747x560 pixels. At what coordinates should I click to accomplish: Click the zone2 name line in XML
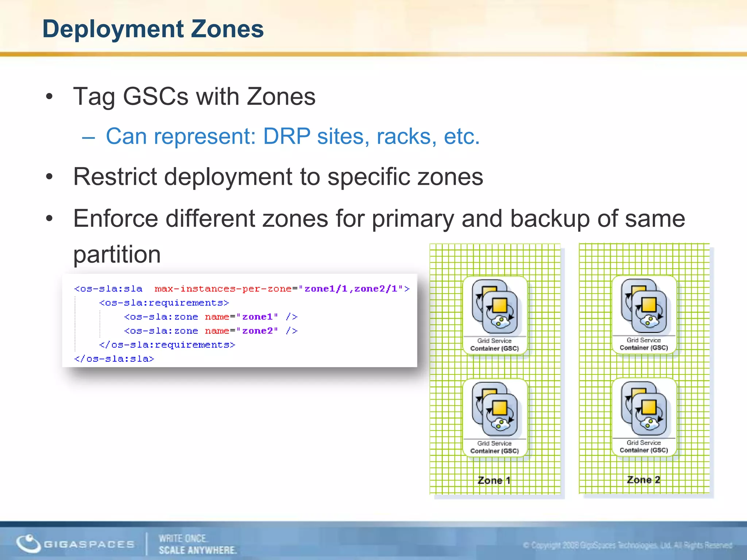[211, 331]
